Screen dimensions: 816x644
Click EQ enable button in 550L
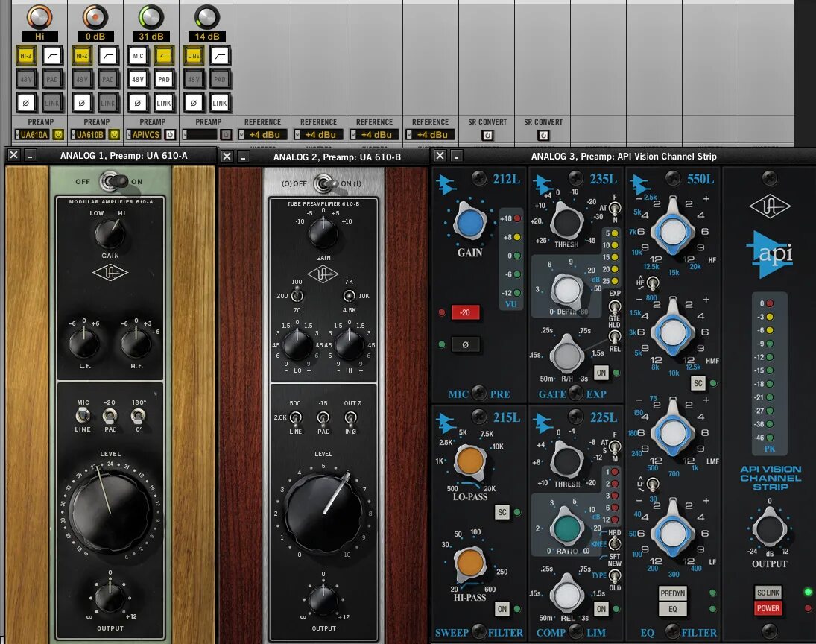(673, 609)
